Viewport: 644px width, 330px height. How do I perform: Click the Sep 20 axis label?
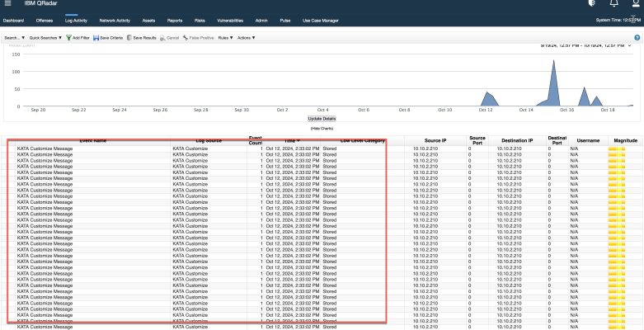pos(38,110)
